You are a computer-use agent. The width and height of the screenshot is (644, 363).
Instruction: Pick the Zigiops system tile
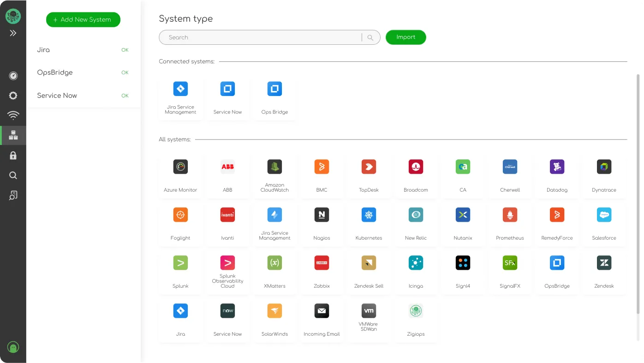click(x=416, y=321)
